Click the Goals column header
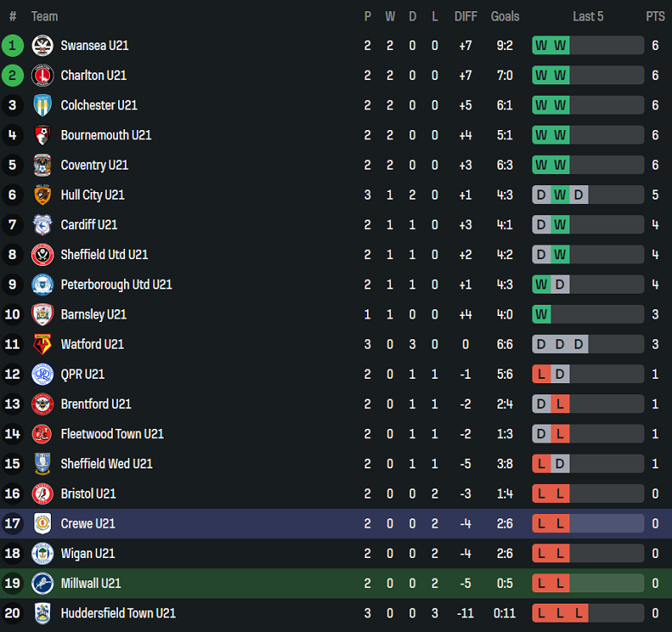672x632 pixels. [505, 16]
